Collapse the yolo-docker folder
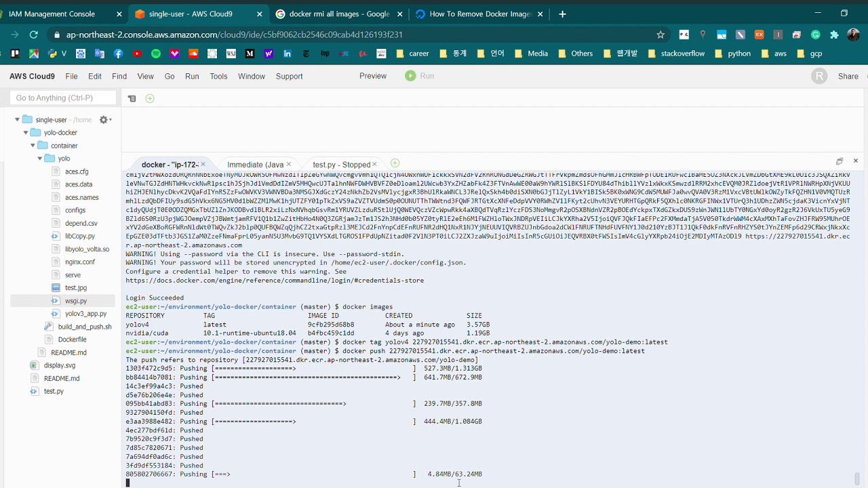 [x=26, y=133]
